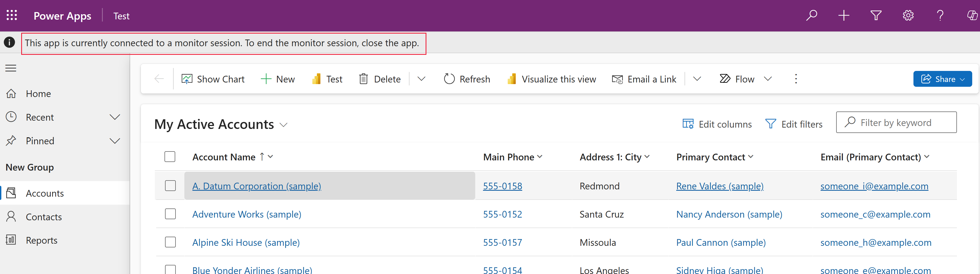Open A. Datum Corporation (sample) account
The image size is (980, 274).
click(x=257, y=186)
